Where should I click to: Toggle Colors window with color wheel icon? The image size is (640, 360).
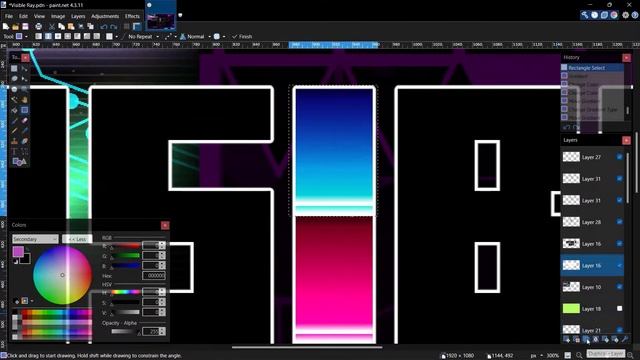point(614,15)
